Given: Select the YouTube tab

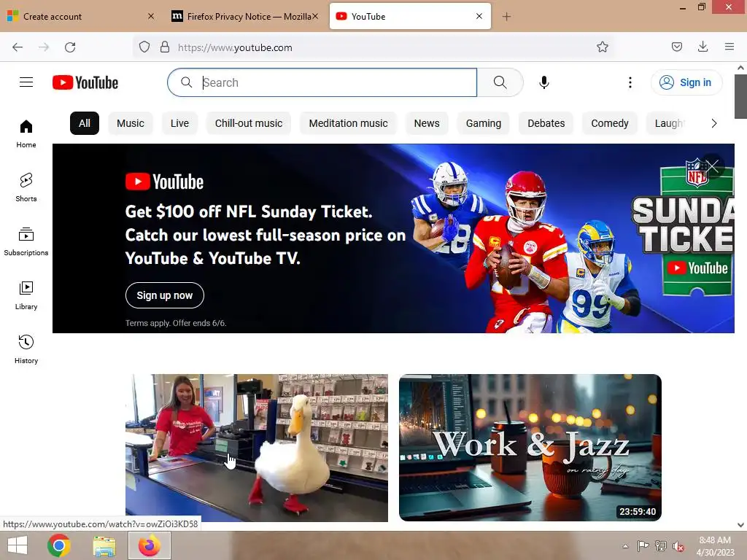Looking at the screenshot, I should tap(410, 16).
